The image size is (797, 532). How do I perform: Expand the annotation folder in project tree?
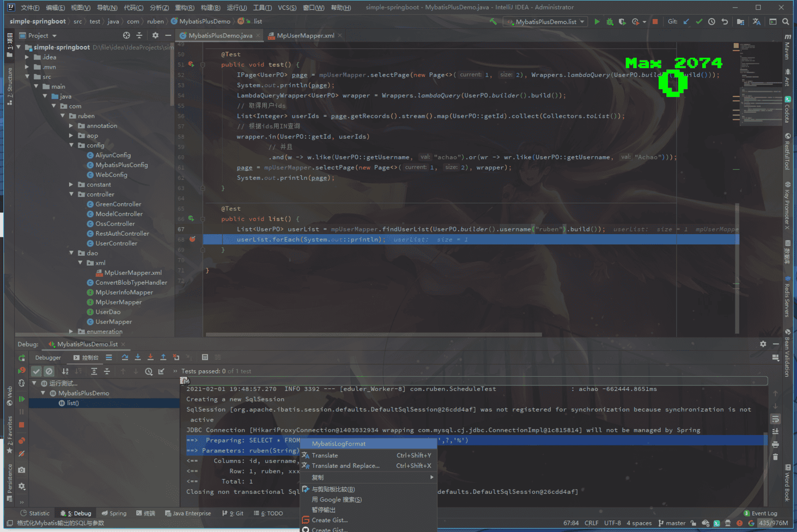tap(71, 126)
